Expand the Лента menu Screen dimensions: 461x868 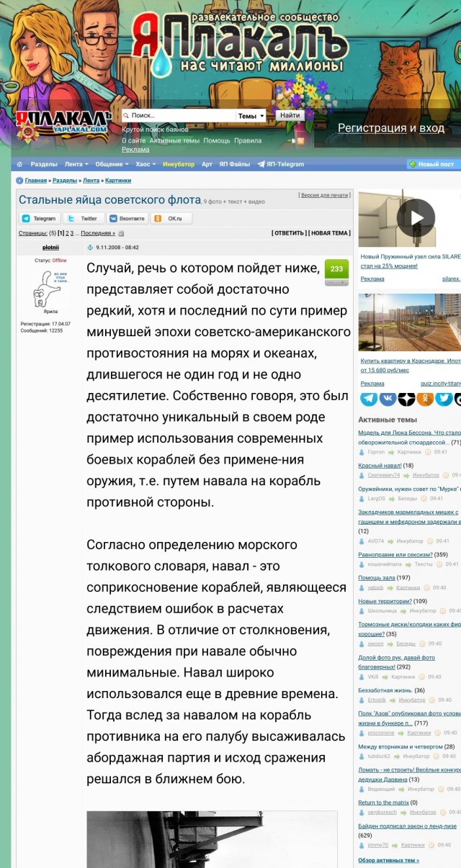pos(76,164)
